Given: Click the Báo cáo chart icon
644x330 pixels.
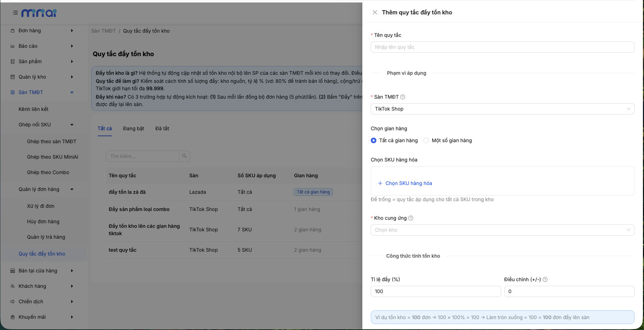Looking at the screenshot, I should pyautogui.click(x=13, y=46).
